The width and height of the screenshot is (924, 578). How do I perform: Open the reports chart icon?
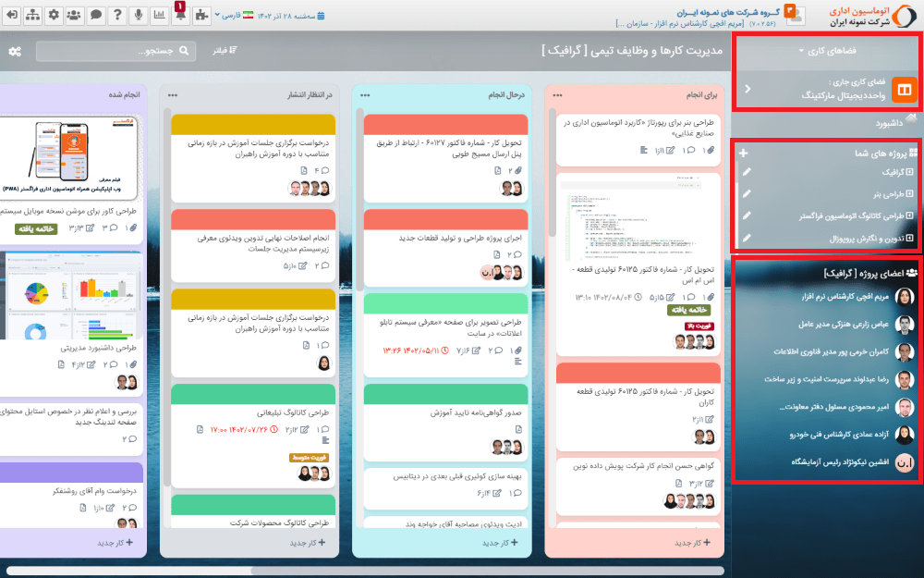tap(159, 14)
